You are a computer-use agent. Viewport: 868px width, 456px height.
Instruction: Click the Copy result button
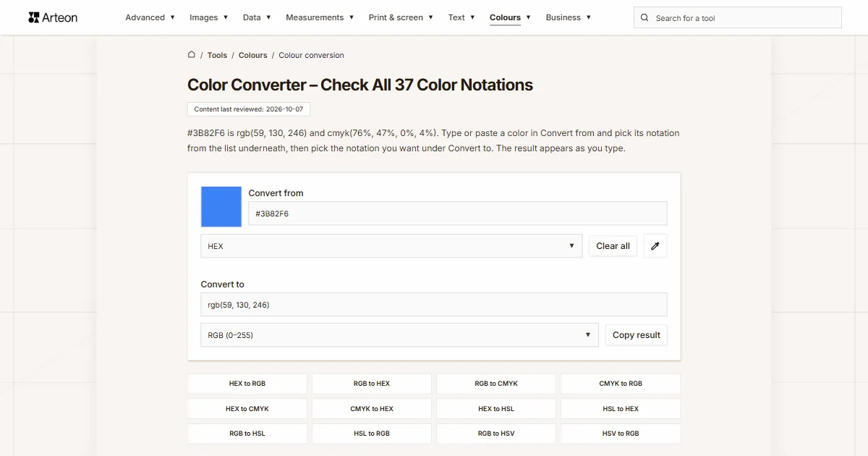point(637,335)
